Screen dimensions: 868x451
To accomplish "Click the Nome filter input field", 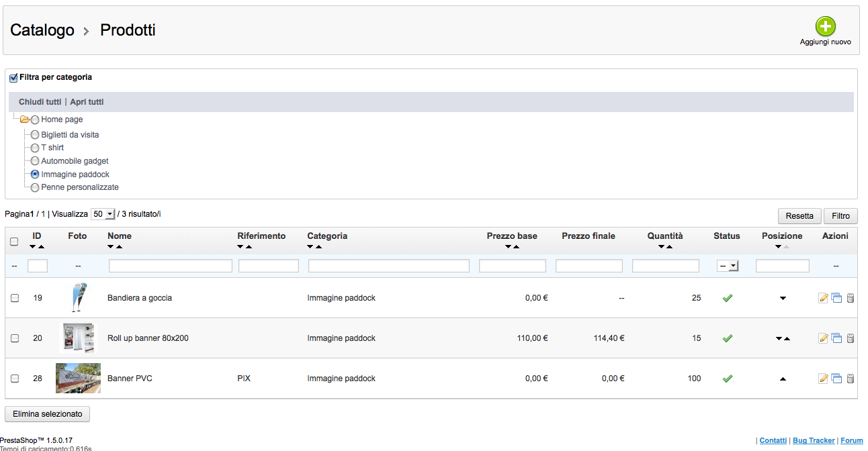I will click(x=170, y=266).
